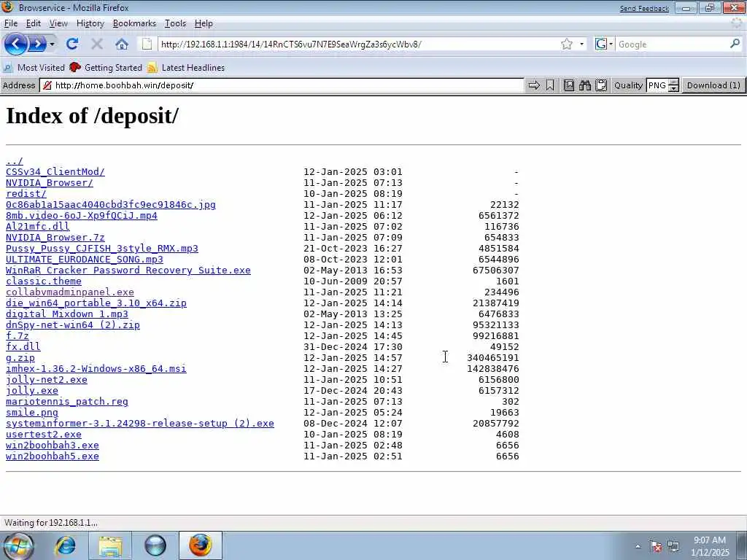Go back with the Firefox back arrow
The width and height of the screenshot is (747, 560).
(x=15, y=44)
